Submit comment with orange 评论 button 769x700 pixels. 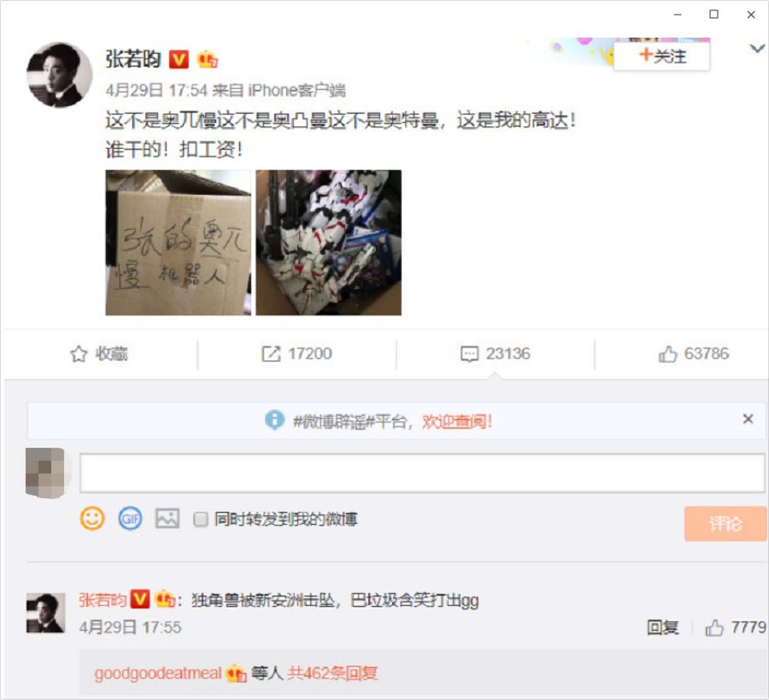[x=725, y=523]
